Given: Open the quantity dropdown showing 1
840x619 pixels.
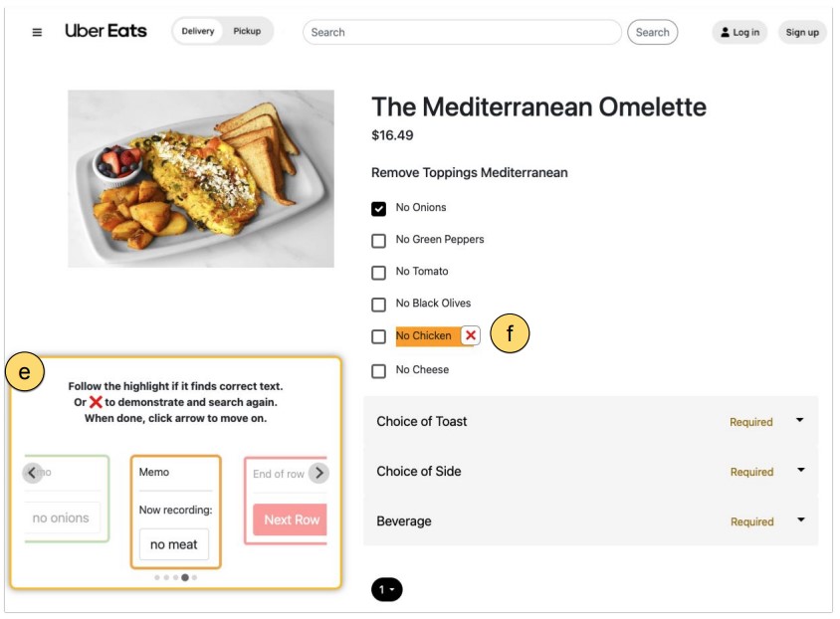Looking at the screenshot, I should coord(386,590).
